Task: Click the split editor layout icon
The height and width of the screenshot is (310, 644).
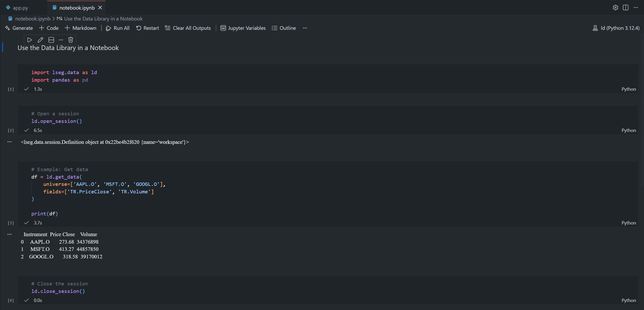Action: pos(626,8)
